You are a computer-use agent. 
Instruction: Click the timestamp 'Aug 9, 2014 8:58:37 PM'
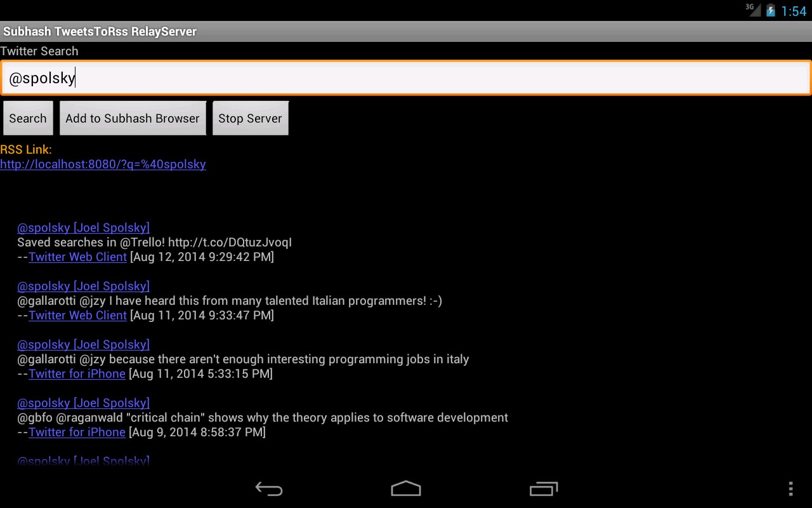[x=197, y=432]
